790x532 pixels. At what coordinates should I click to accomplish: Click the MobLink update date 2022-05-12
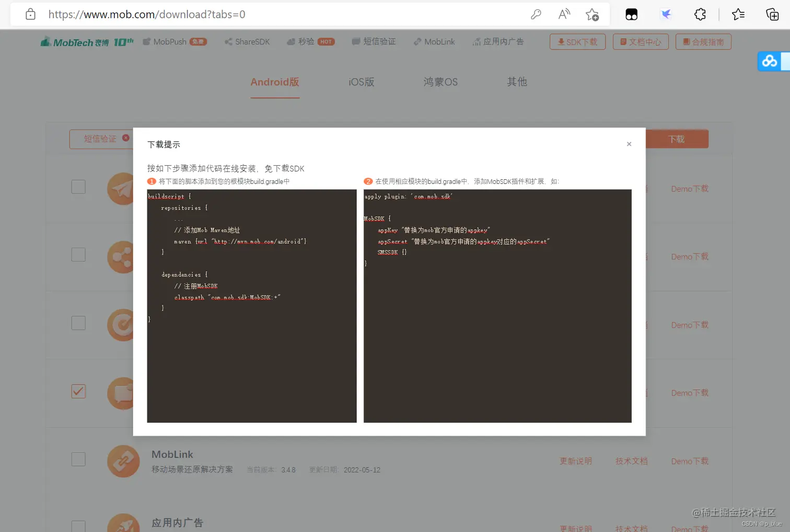[x=362, y=470]
